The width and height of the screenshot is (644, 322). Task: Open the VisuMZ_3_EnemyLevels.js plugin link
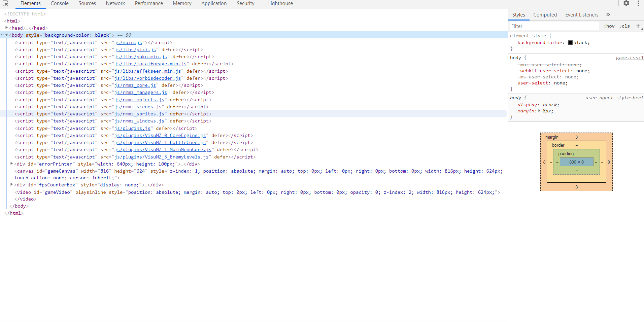pos(162,157)
